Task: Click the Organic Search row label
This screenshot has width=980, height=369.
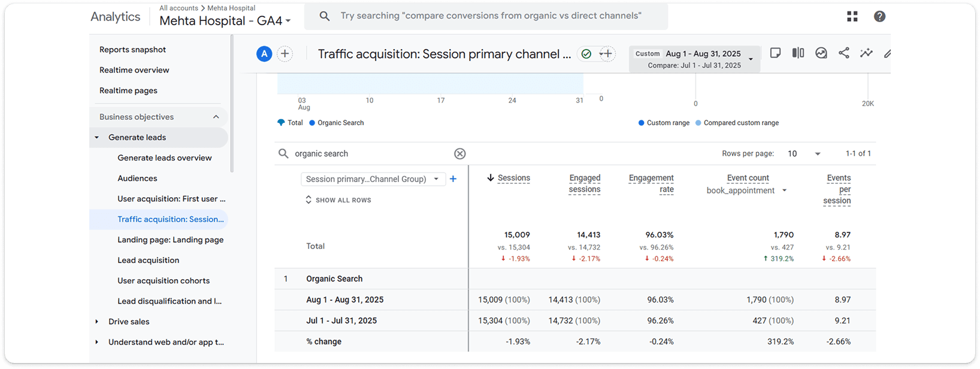Action: 334,279
